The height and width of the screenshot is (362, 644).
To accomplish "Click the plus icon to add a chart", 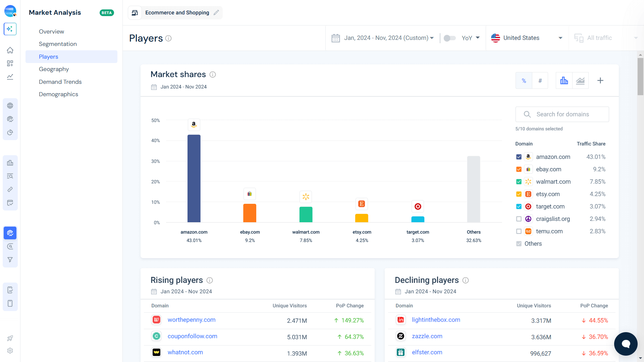I will pyautogui.click(x=600, y=80).
